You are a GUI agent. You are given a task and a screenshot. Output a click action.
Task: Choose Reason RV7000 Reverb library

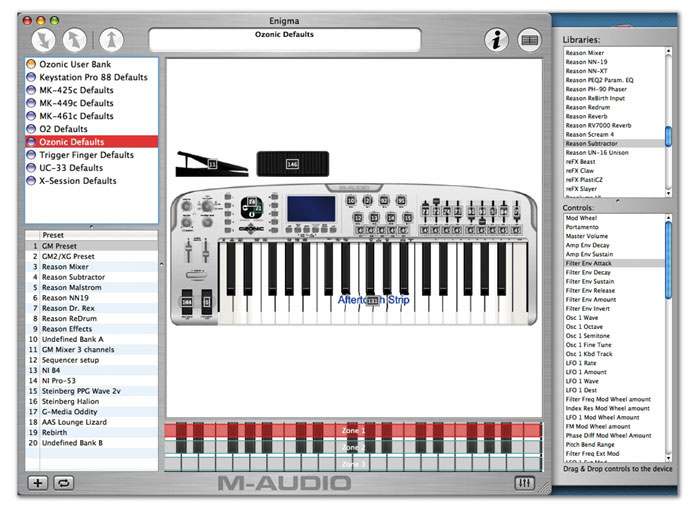point(614,125)
